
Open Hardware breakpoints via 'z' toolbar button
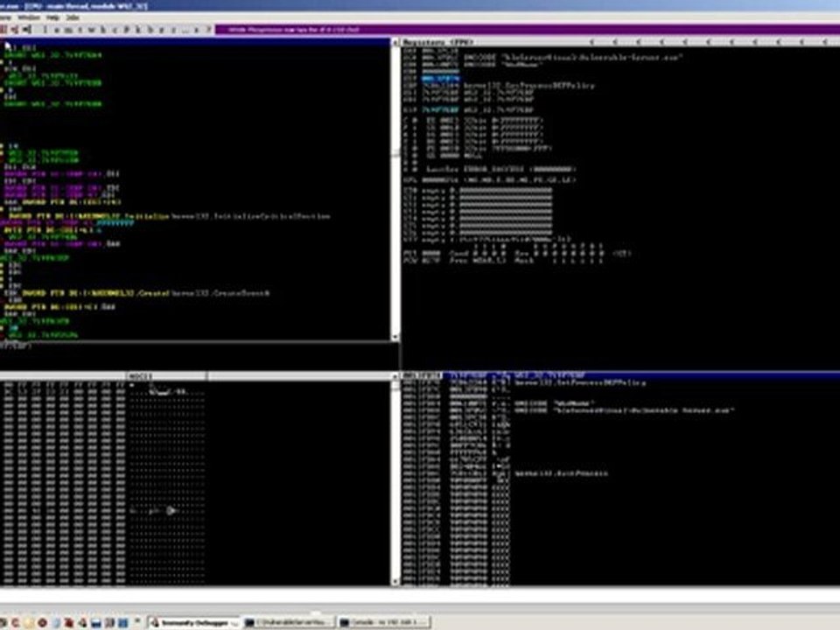(161, 30)
